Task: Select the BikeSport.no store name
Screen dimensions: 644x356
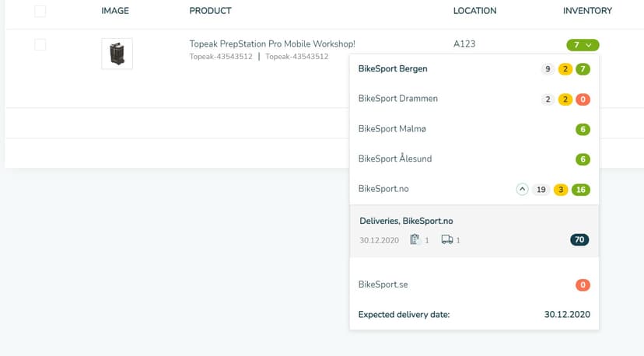Action: pyautogui.click(x=383, y=189)
